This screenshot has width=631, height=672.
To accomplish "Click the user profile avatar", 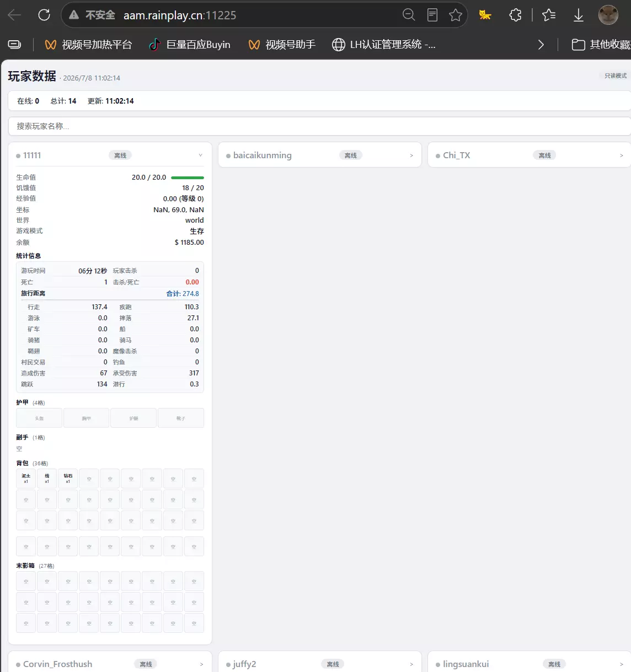I will (608, 15).
